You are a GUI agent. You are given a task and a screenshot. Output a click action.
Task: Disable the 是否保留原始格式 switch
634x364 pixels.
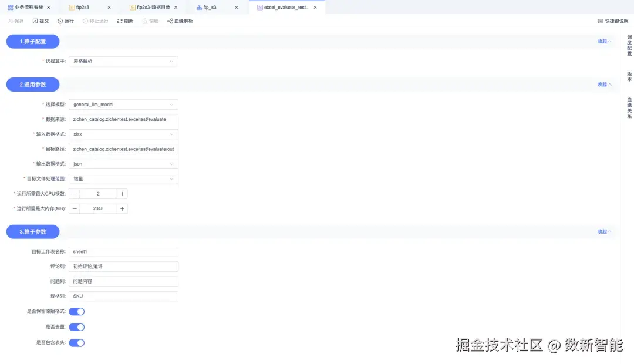[x=76, y=312]
